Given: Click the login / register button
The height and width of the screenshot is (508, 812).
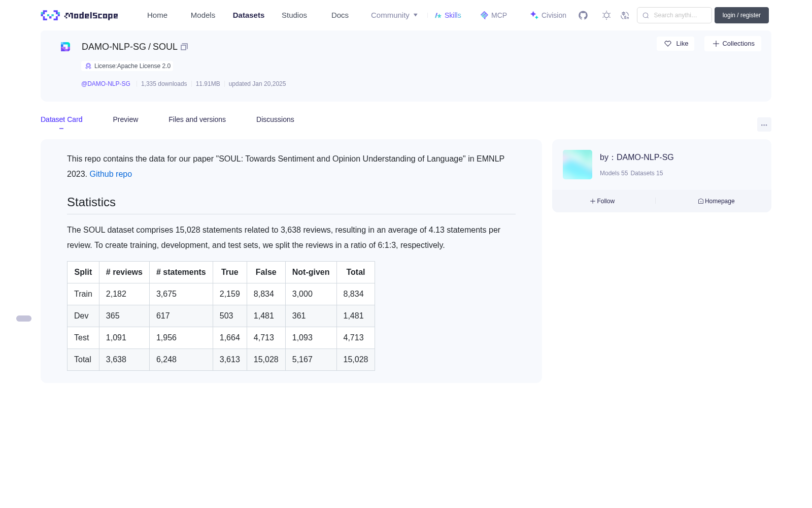Looking at the screenshot, I should (x=741, y=15).
